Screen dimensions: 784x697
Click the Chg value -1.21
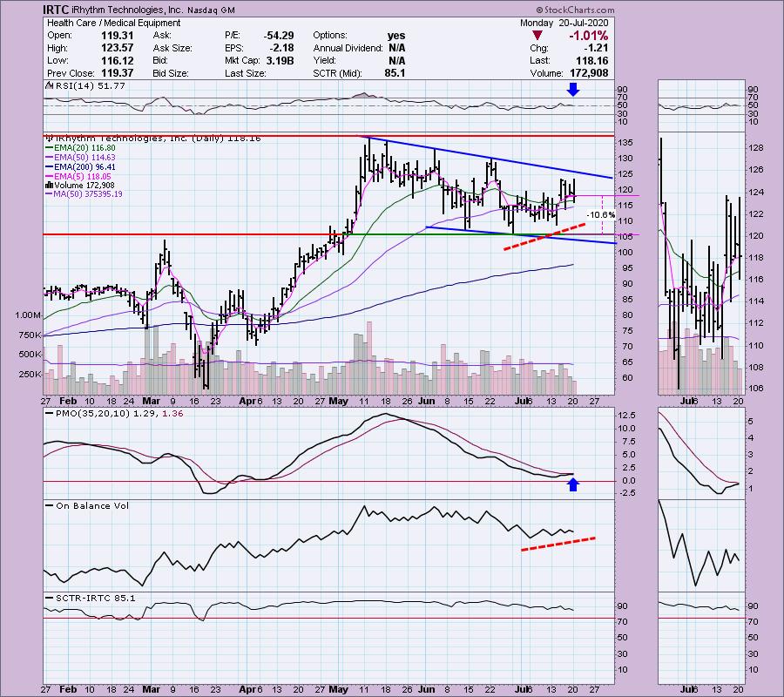[596, 48]
